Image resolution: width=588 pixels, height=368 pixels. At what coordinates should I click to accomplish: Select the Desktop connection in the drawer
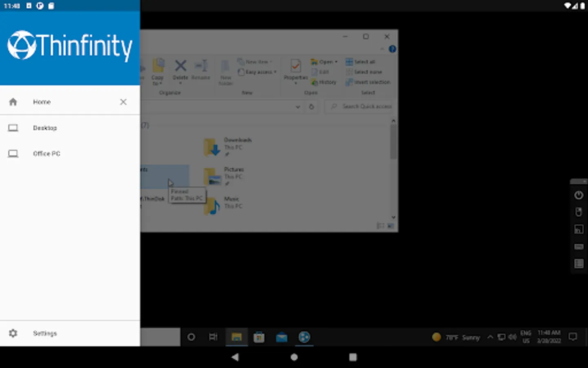pos(70,128)
